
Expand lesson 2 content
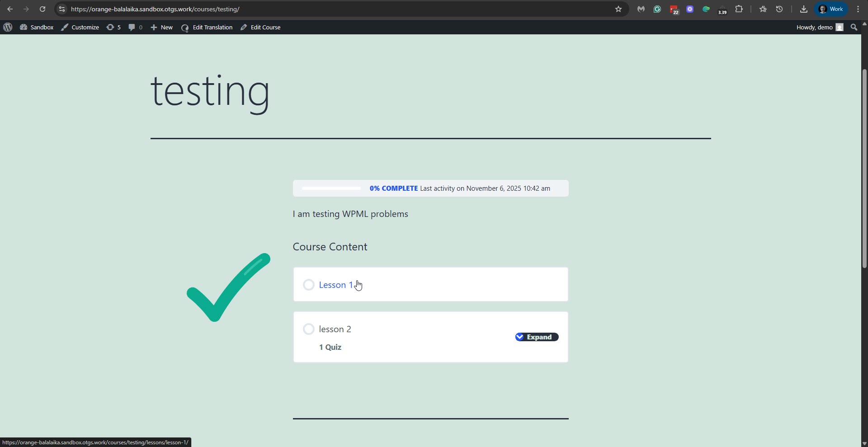click(537, 337)
